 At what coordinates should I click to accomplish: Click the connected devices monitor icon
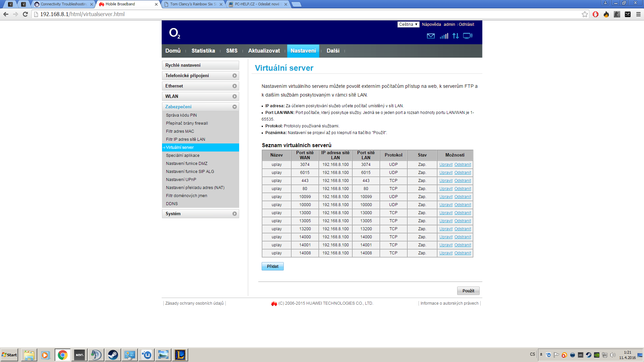[468, 36]
